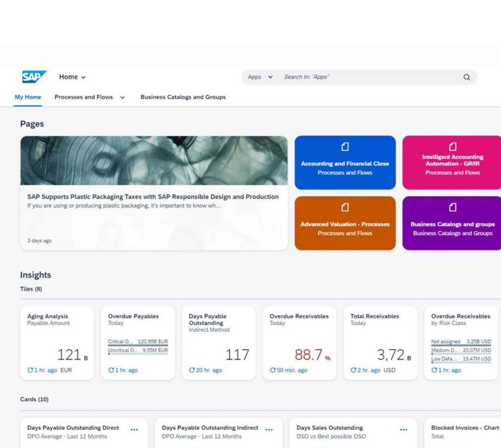Open more options on Days Payable Outstanding Direct card
Image resolution: width=501 pixels, height=448 pixels.
(134, 430)
